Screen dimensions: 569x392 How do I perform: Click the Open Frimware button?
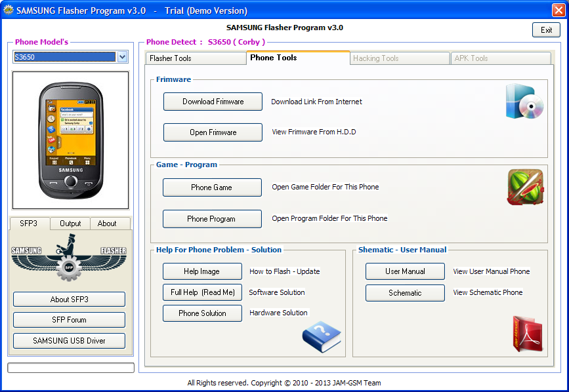(x=213, y=132)
